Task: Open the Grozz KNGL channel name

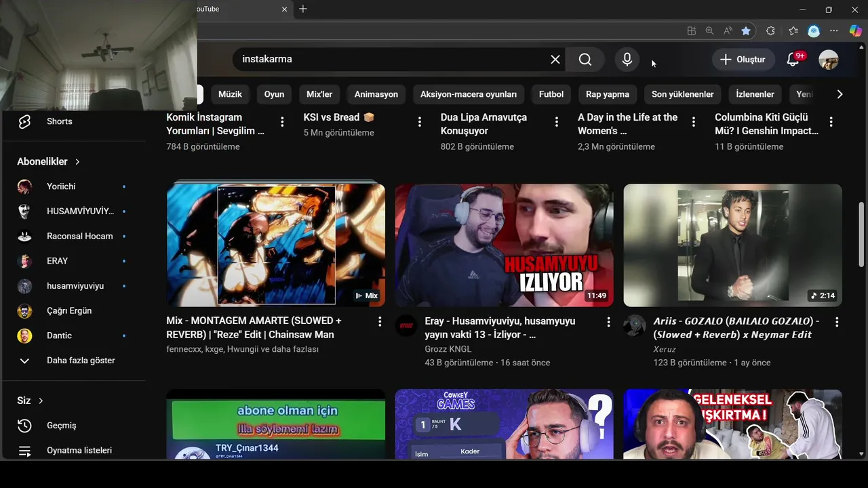Action: [448, 349]
